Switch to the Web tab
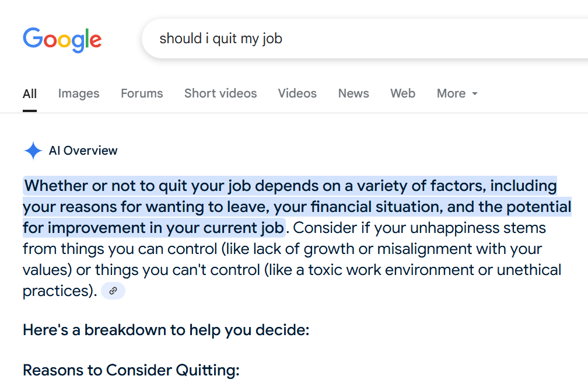This screenshot has width=588, height=383. (402, 93)
